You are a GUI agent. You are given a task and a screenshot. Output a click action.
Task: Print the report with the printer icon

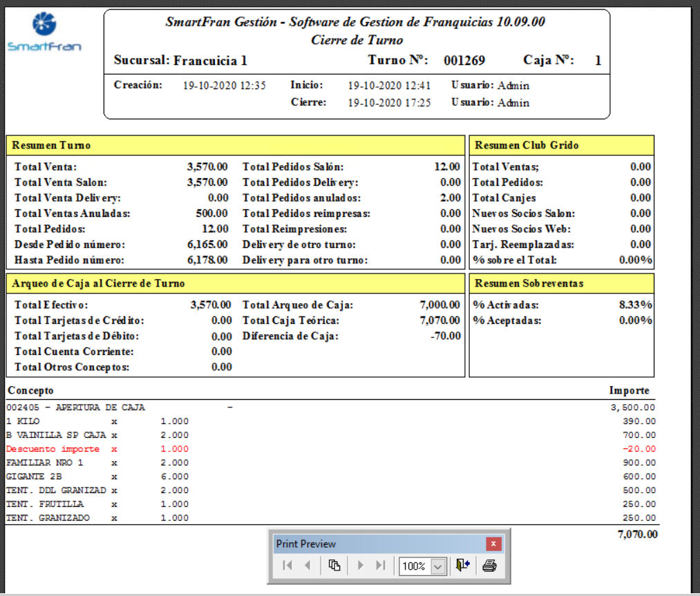coord(490,566)
